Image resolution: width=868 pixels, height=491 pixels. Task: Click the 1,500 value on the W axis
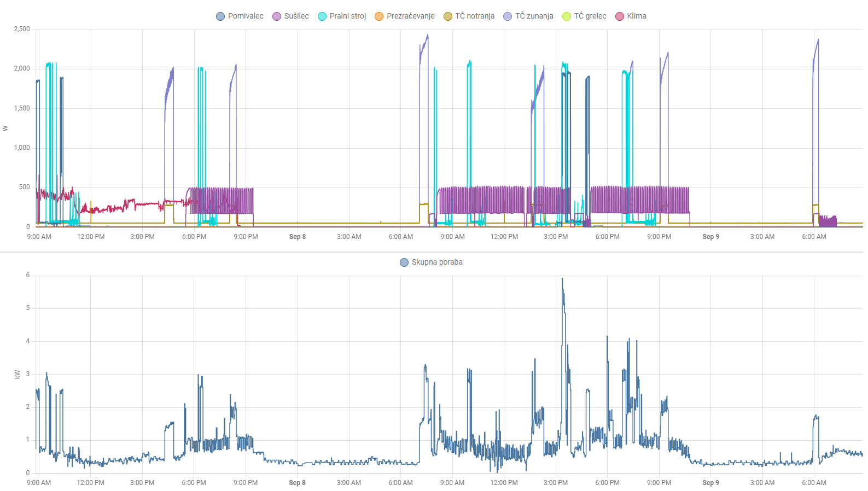[x=22, y=108]
